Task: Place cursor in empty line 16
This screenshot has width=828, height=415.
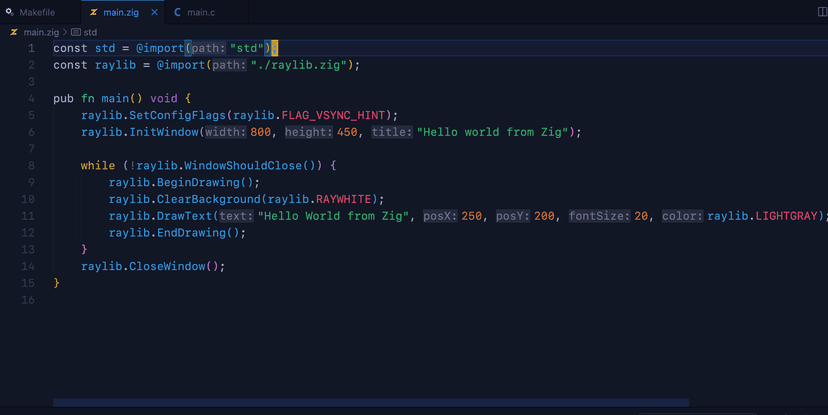Action: tap(211, 300)
